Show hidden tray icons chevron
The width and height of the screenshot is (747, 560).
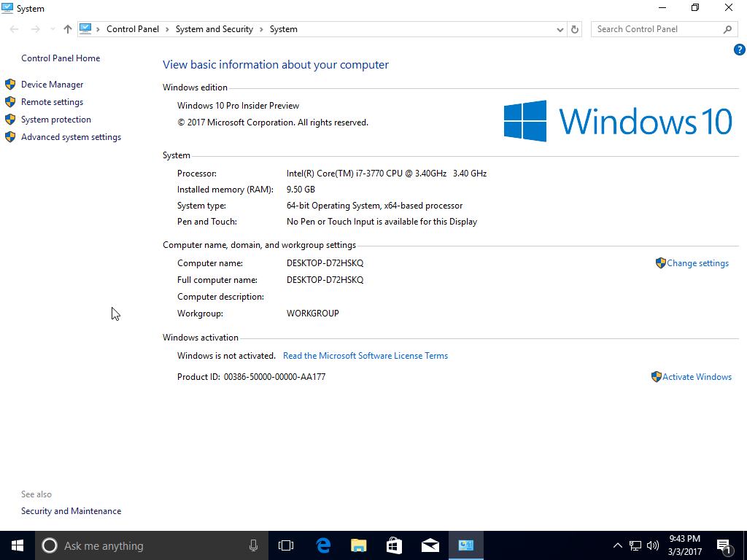click(x=617, y=545)
